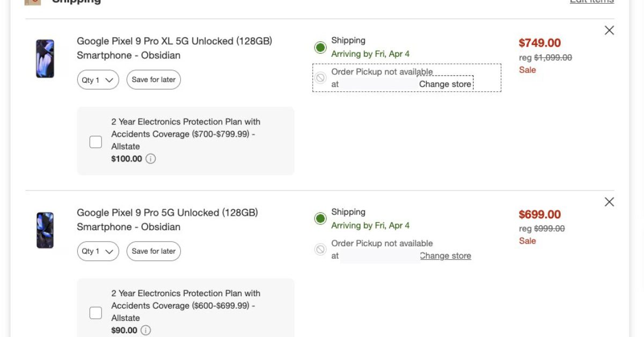Save Pixel 9 Pro XL for later
644x337 pixels.
[x=153, y=80]
